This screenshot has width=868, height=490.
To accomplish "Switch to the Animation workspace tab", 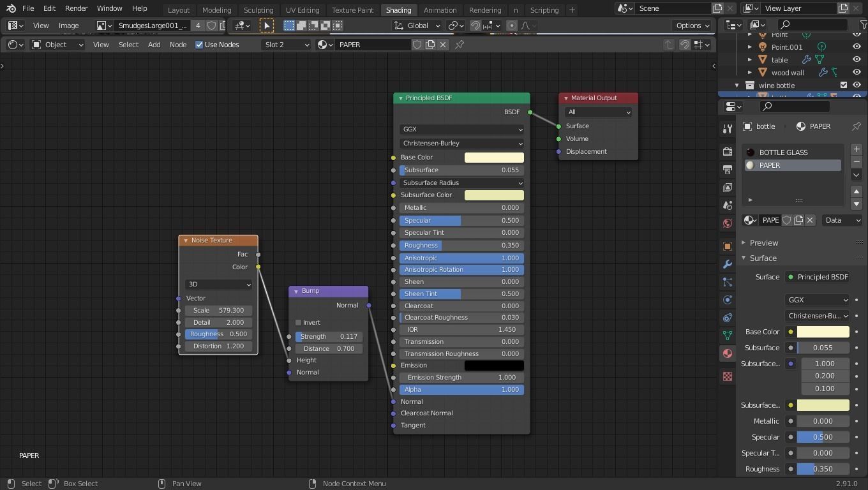I will pyautogui.click(x=440, y=10).
